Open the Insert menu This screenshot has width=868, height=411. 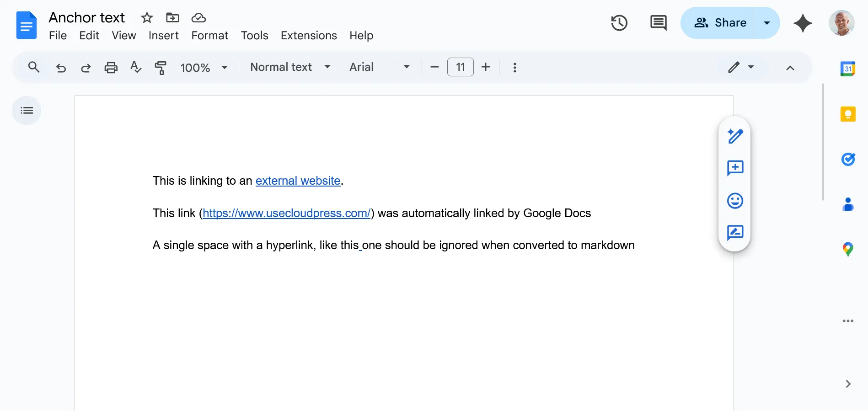pyautogui.click(x=164, y=36)
